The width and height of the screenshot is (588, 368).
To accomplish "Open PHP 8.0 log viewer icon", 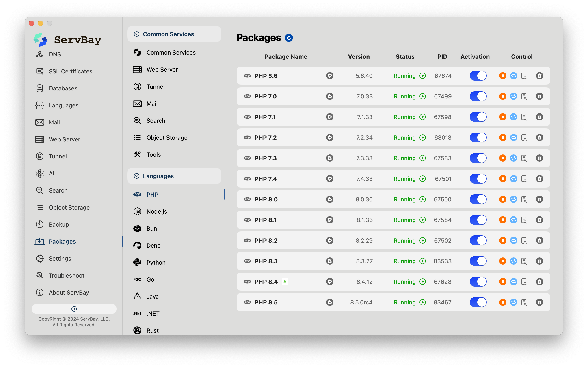I will click(x=524, y=199).
